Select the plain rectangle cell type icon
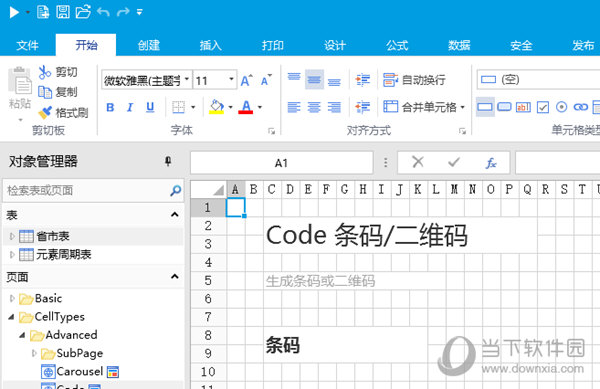This screenshot has height=389, width=600. click(485, 107)
